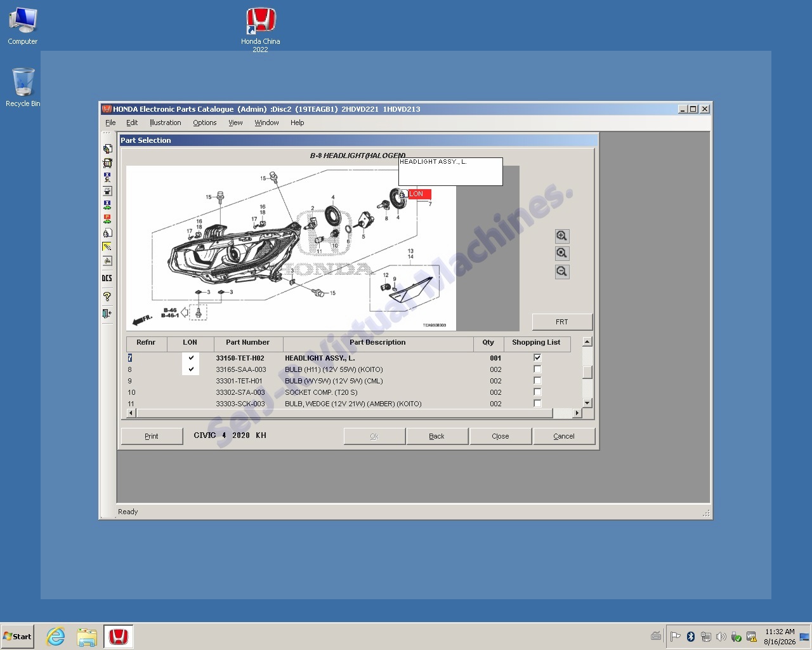Select the Computer desktop icon

23,26
